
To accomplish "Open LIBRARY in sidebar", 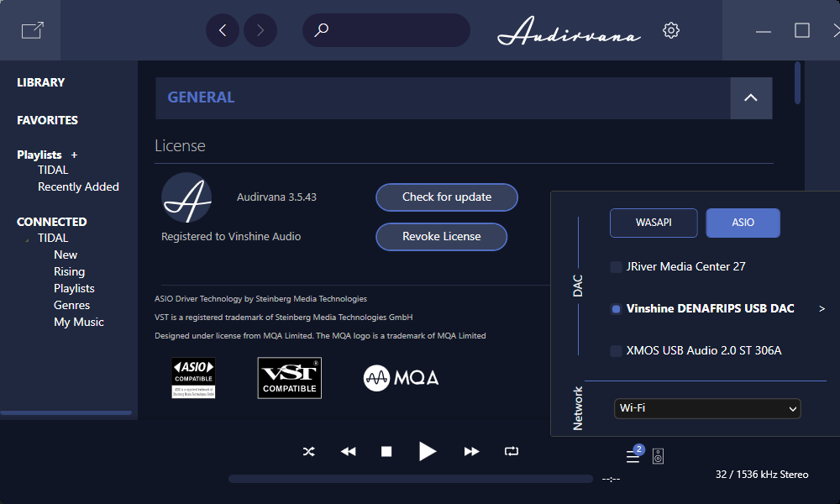I will [40, 82].
